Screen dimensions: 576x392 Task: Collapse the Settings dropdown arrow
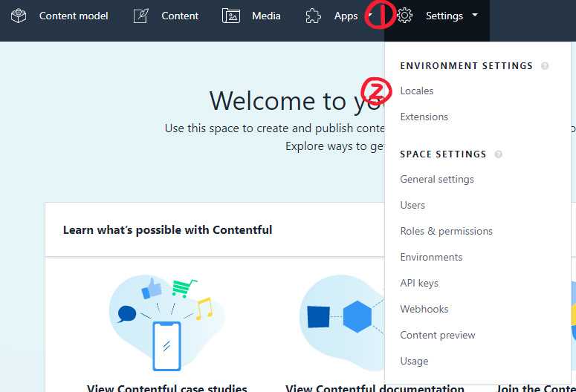475,15
